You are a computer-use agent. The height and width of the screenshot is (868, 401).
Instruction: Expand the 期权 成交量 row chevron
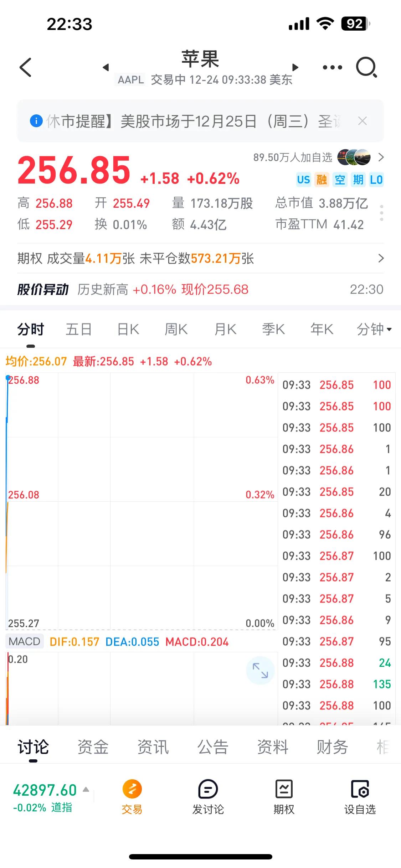tap(381, 258)
